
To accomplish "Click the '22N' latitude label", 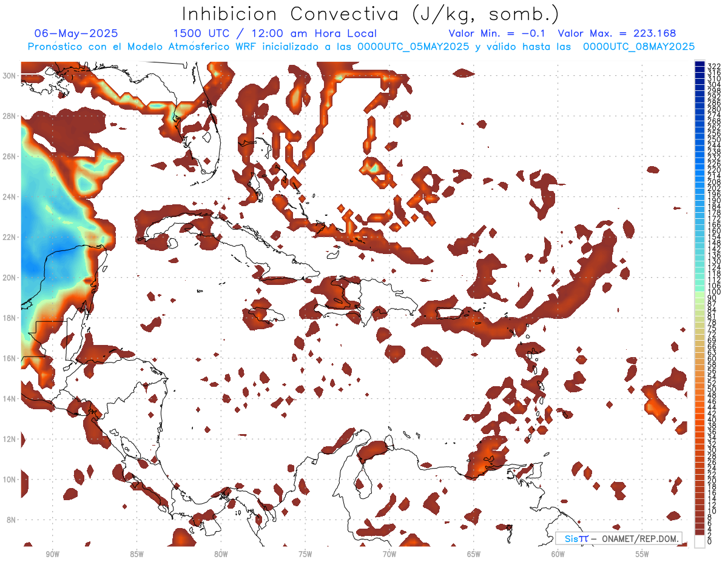I will 10,237.
